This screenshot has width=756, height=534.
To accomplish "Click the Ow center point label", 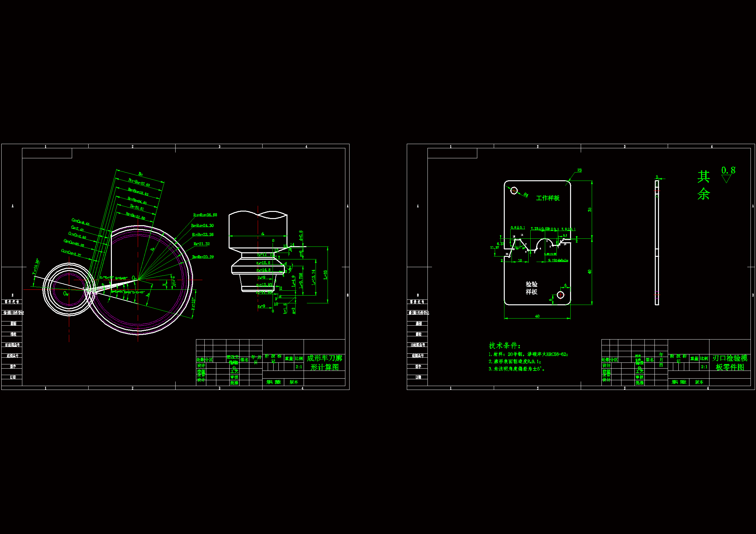I will (66, 293).
